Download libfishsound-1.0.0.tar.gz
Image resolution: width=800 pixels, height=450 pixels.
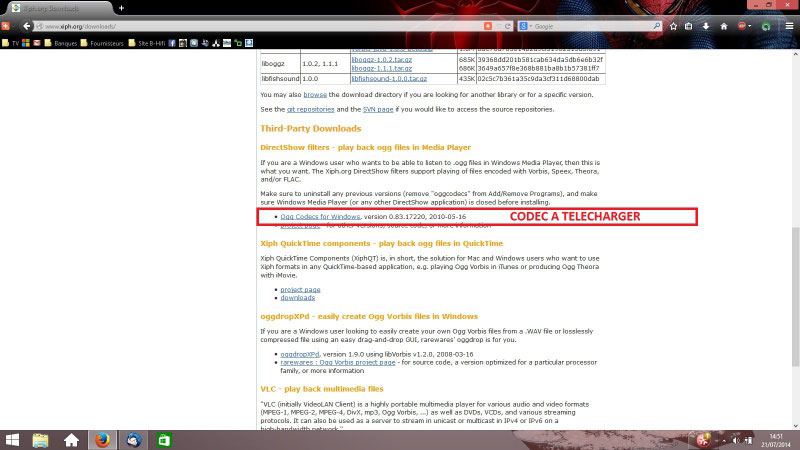pyautogui.click(x=389, y=79)
